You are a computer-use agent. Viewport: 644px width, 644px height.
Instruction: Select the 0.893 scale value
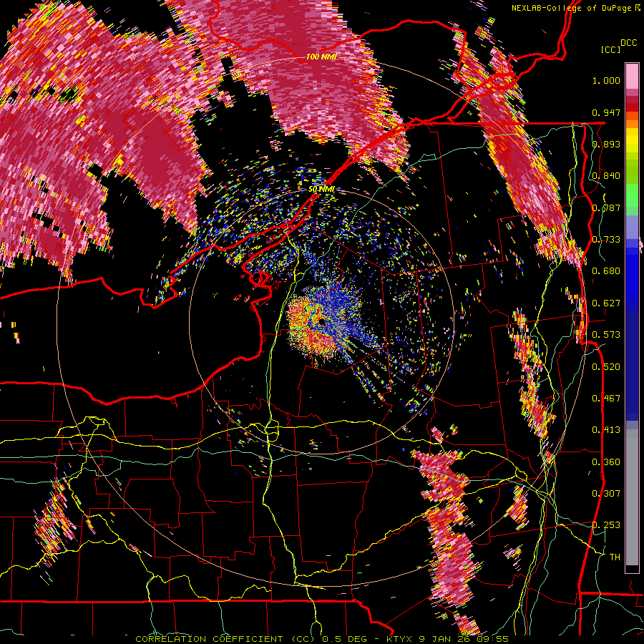click(606, 144)
